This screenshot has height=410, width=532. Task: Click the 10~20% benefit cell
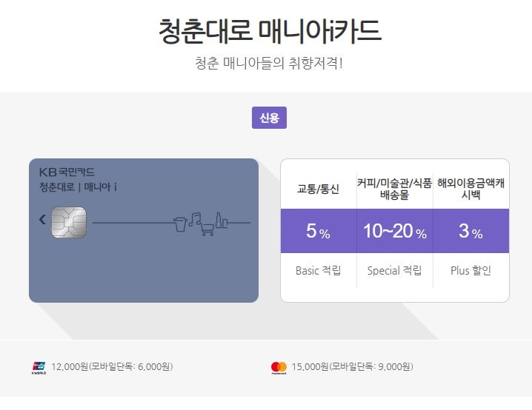click(395, 231)
